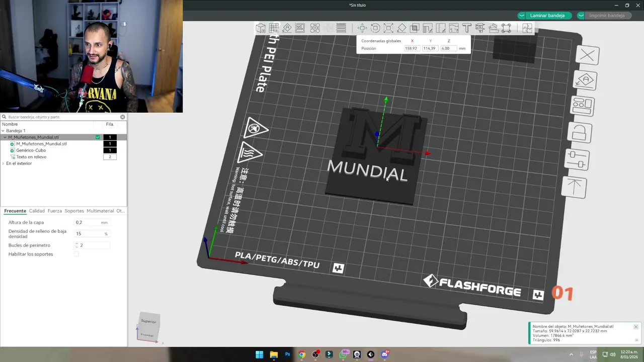Screen dimensions: 644x362
Task: Click the view orientation cube
Action: pyautogui.click(x=148, y=328)
